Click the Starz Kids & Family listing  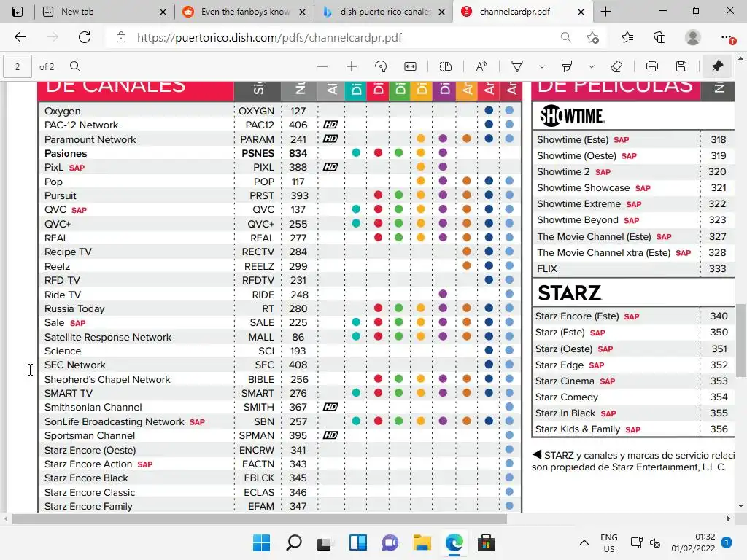click(x=578, y=429)
